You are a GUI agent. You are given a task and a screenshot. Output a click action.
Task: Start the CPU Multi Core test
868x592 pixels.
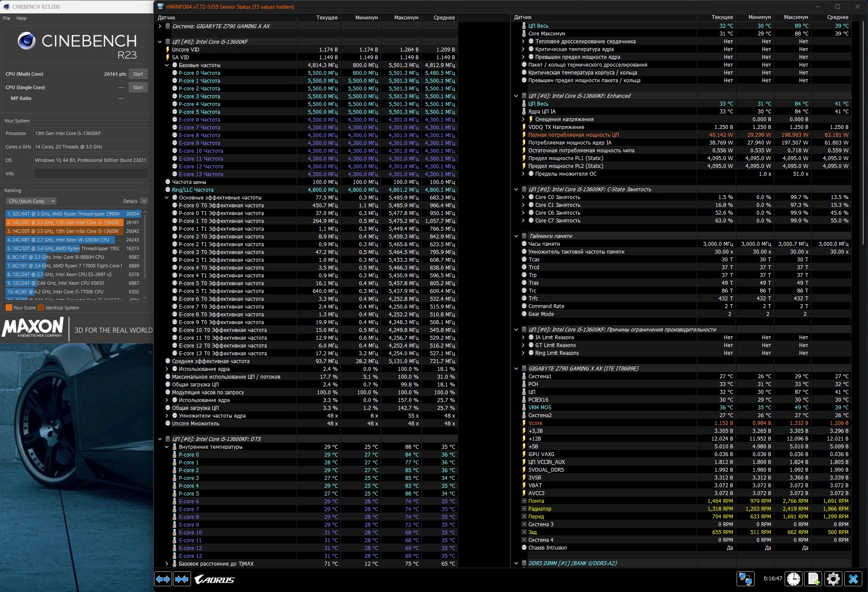tap(138, 74)
